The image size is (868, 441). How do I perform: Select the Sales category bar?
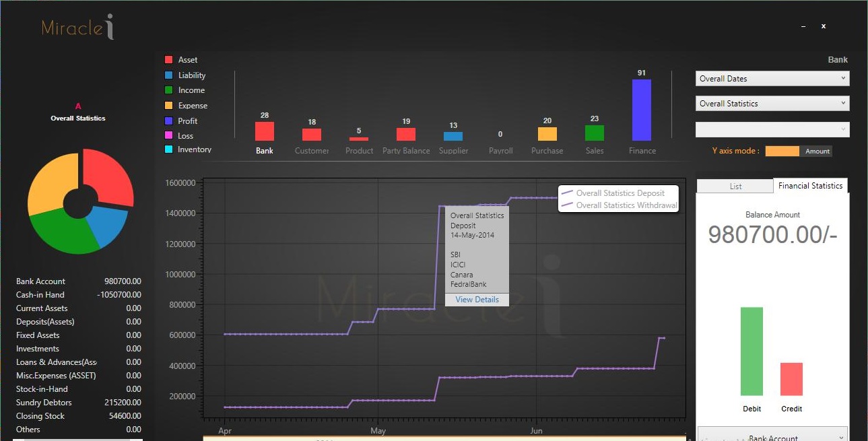[x=595, y=133]
